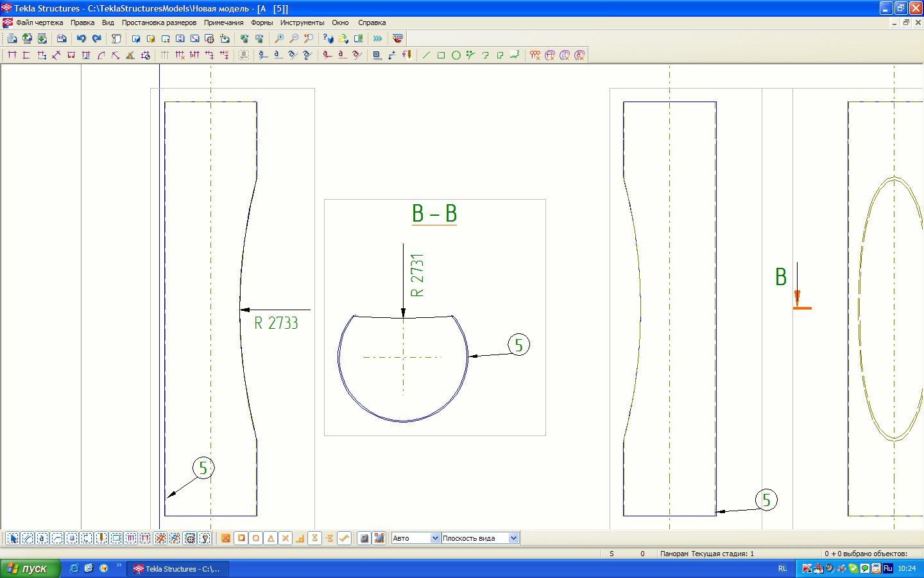Click the print drawing icon

62,39
